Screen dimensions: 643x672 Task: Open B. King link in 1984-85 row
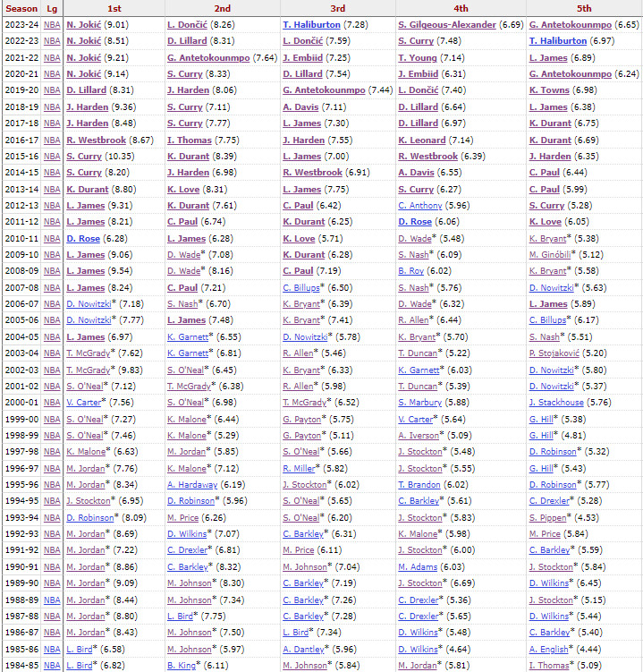tap(182, 666)
